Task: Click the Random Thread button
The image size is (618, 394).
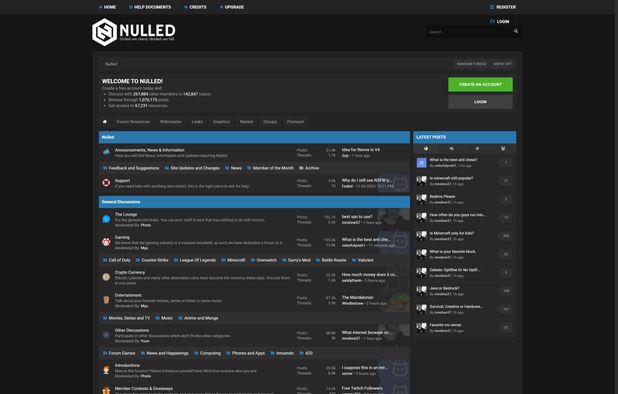Action: tap(471, 64)
